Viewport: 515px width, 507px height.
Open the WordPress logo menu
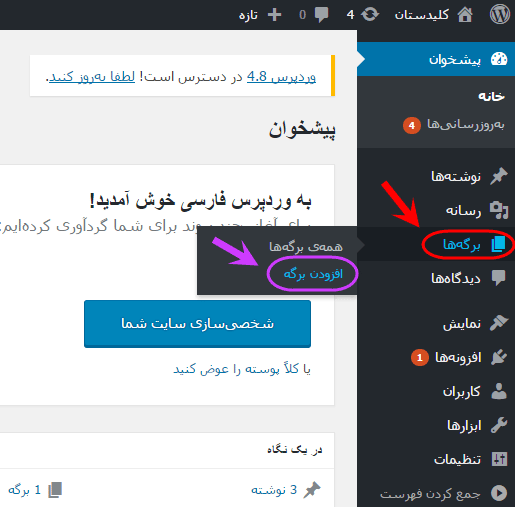click(499, 15)
